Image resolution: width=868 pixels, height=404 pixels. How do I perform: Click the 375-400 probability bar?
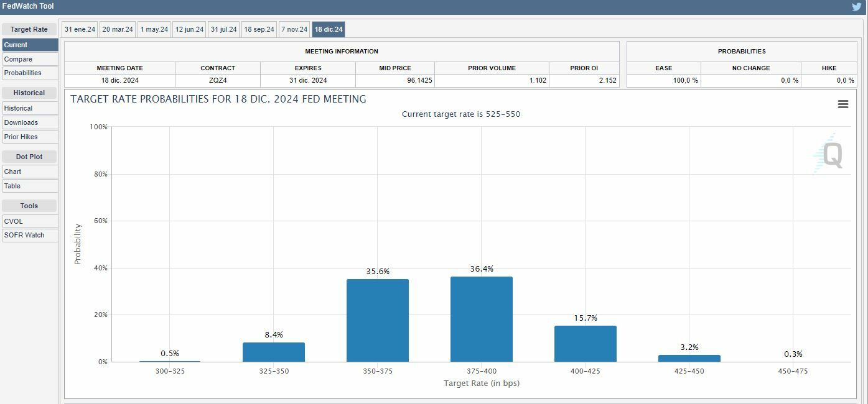pos(481,319)
